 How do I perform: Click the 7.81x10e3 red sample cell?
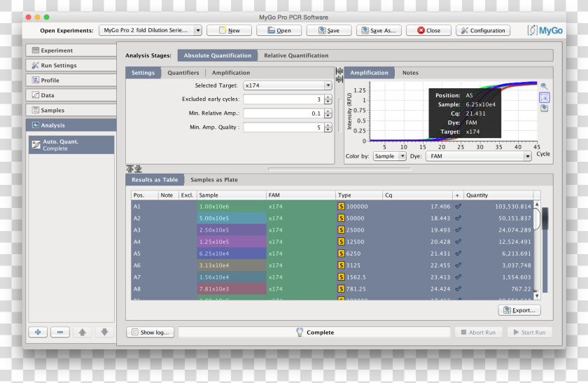click(232, 289)
